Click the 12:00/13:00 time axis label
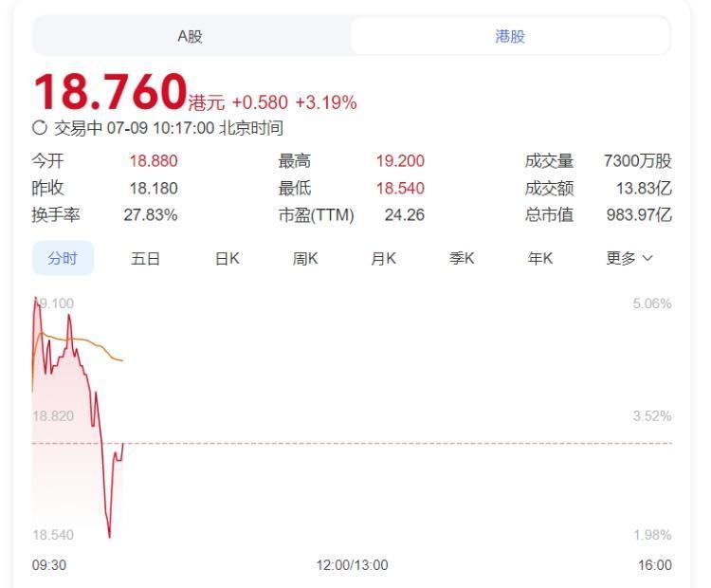The image size is (711, 588). pyautogui.click(x=352, y=565)
